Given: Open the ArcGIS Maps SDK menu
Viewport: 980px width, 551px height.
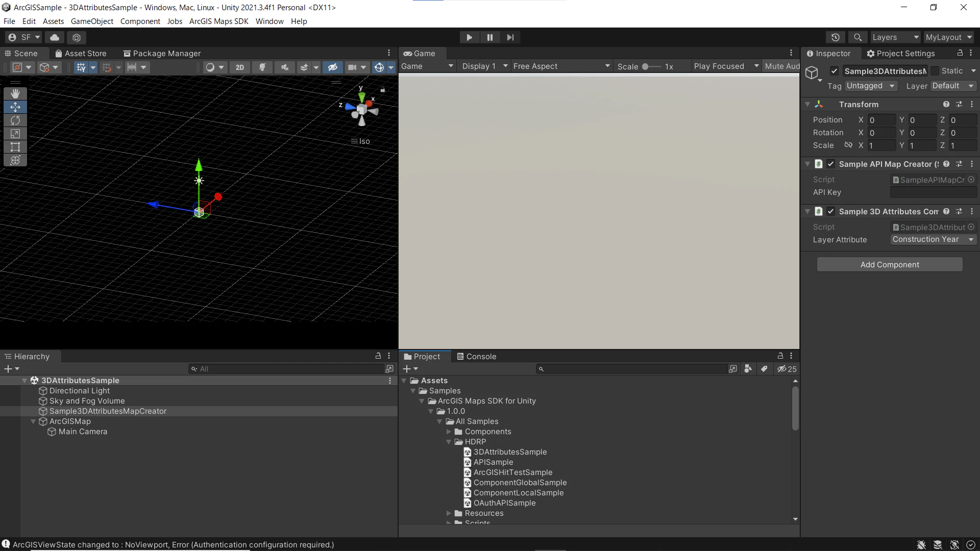Looking at the screenshot, I should (x=218, y=21).
